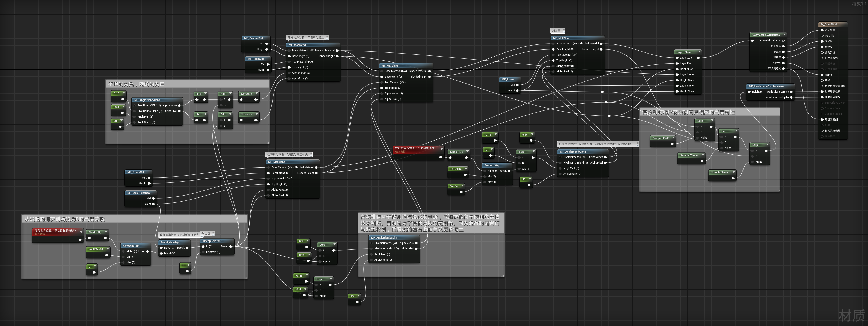Click the Contrast (S) input pin

[203, 252]
